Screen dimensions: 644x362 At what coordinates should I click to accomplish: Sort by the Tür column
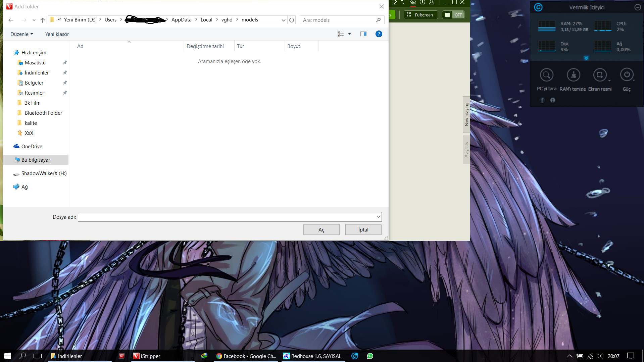coord(259,46)
